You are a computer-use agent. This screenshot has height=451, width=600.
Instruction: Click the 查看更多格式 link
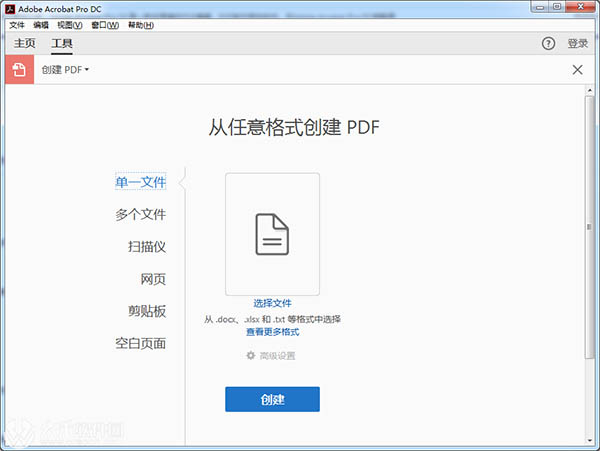pyautogui.click(x=272, y=332)
